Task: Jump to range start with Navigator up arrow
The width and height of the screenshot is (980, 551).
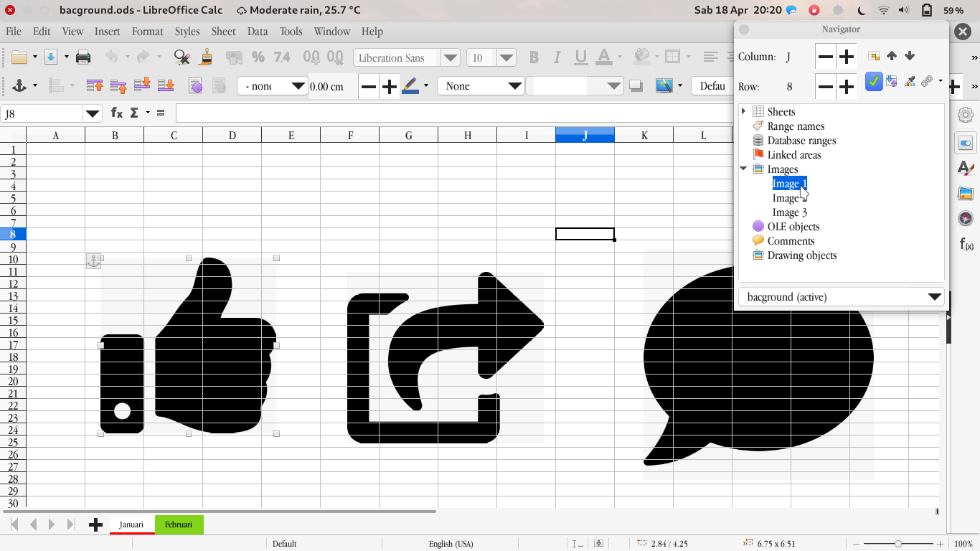Action: (x=891, y=56)
